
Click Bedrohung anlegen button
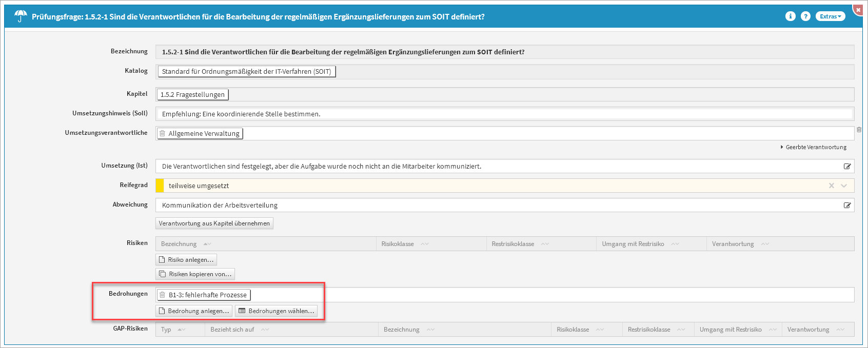tap(193, 311)
